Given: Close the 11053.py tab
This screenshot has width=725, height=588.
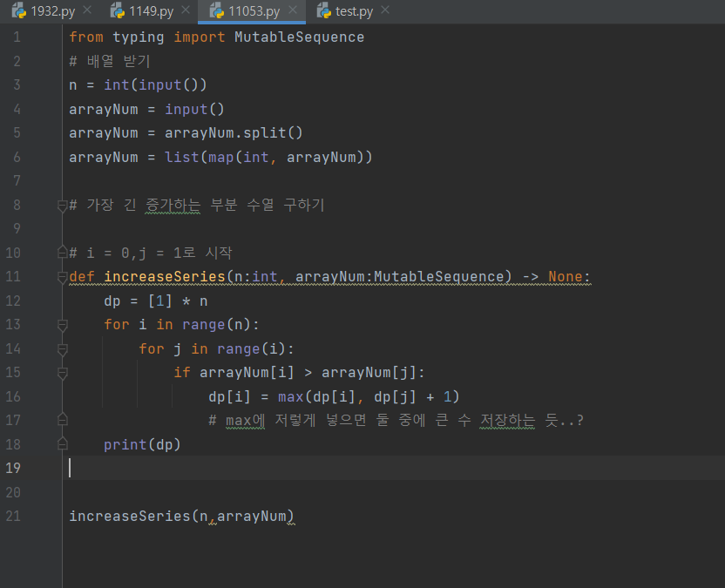Looking at the screenshot, I should (293, 10).
